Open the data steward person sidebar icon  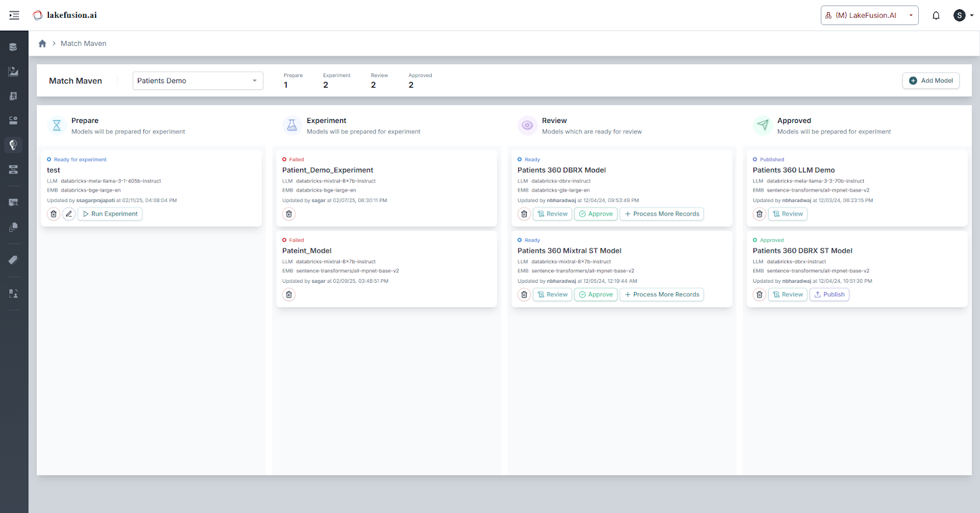(x=13, y=293)
